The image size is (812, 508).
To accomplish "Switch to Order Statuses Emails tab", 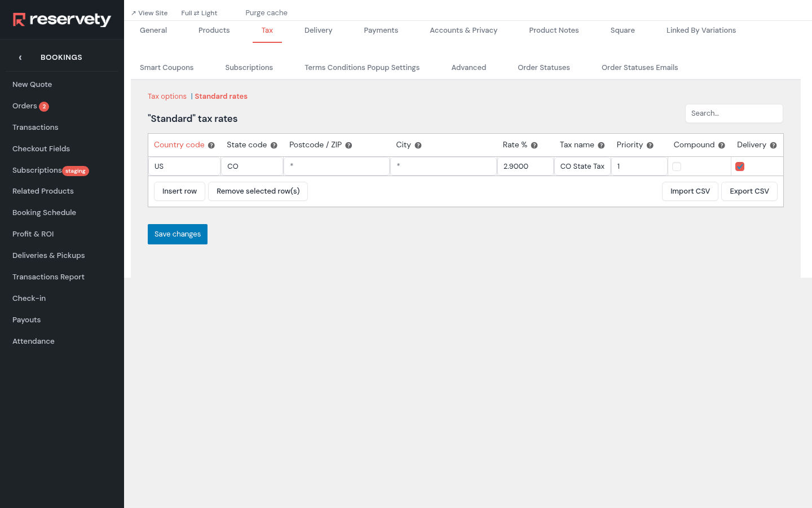I will (x=640, y=68).
